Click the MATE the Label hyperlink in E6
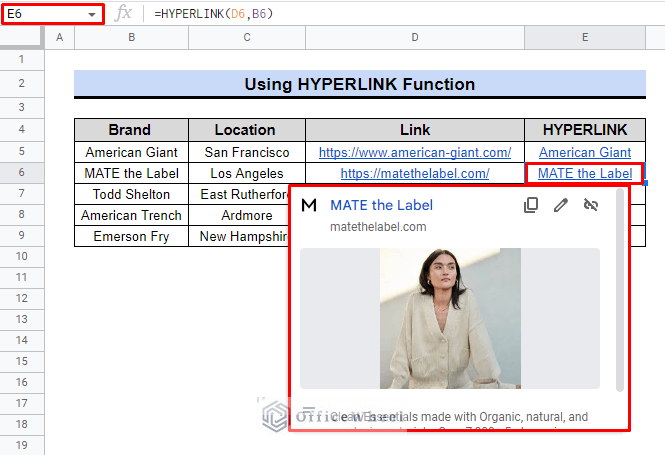This screenshot has height=455, width=665. 585,173
